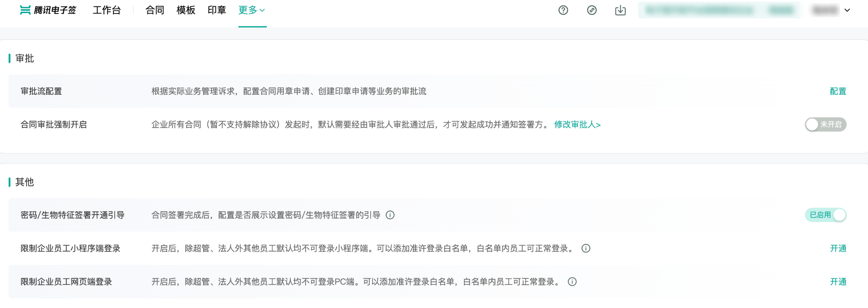Enable the 合同审批强制开启 switch

pyautogui.click(x=825, y=125)
